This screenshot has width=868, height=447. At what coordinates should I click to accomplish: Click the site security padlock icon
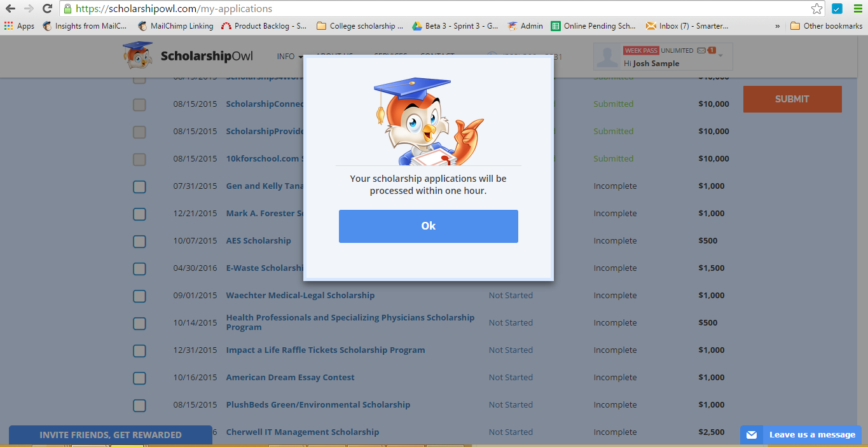(x=66, y=10)
